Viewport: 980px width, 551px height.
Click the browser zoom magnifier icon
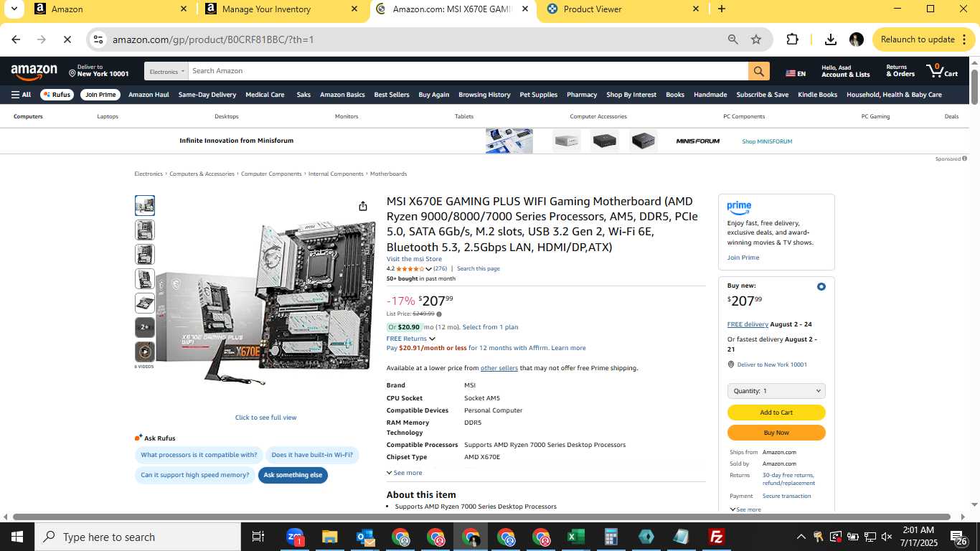[732, 39]
